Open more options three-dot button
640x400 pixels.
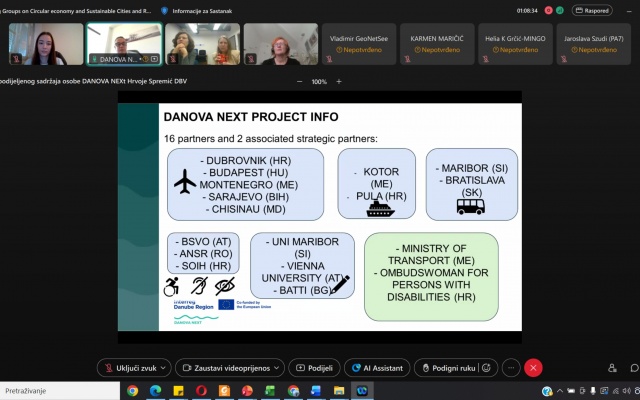[511, 368]
